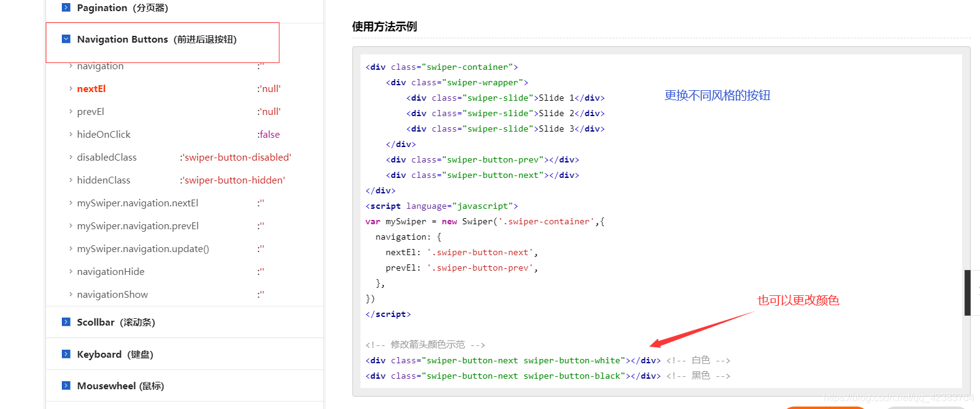Click the arrow beside hiddenClass

70,180
